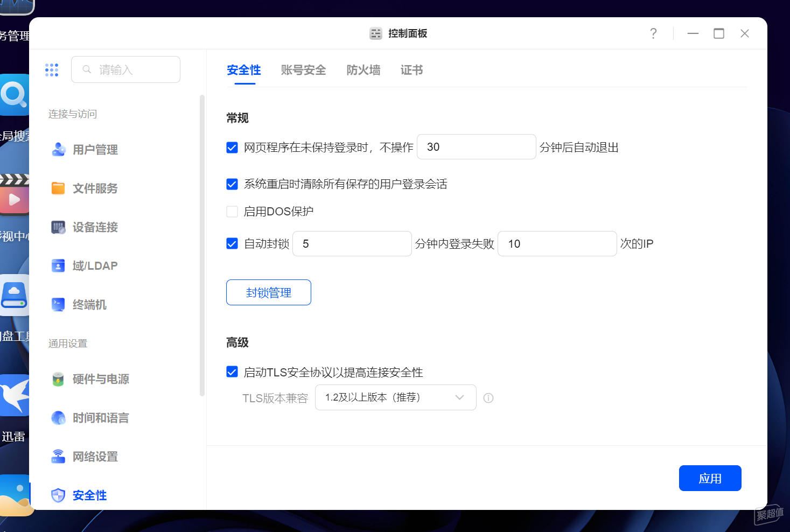Click the 应用 apply button
The image size is (790, 532).
710,478
